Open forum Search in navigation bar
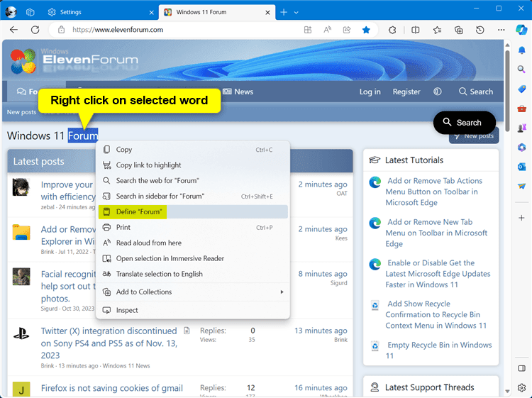The height and width of the screenshot is (398, 532). [x=476, y=92]
